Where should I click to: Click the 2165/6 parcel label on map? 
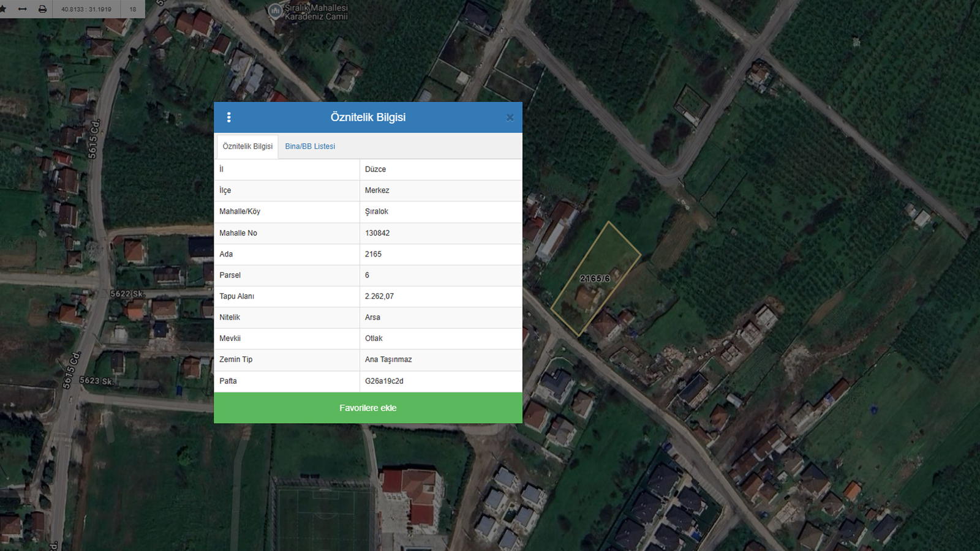(595, 279)
